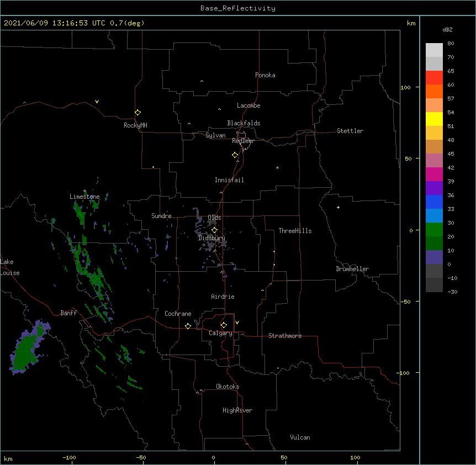Select the bright orange 57-60 dBZ swatch

point(434,91)
